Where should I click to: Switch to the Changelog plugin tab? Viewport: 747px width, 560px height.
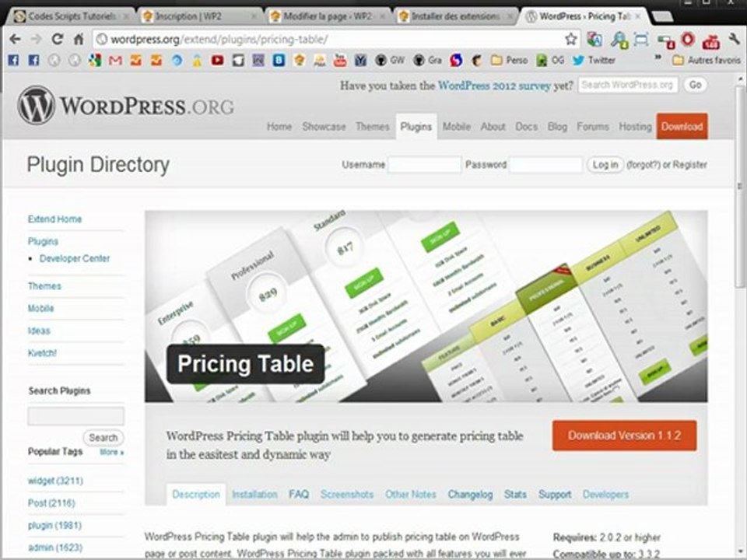click(470, 495)
